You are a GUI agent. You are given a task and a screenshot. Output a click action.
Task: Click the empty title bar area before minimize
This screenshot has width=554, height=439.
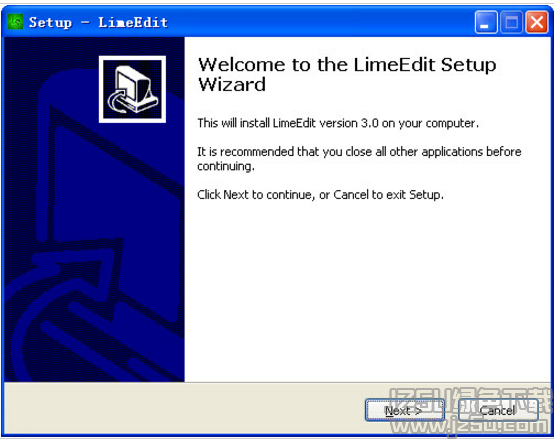320,22
